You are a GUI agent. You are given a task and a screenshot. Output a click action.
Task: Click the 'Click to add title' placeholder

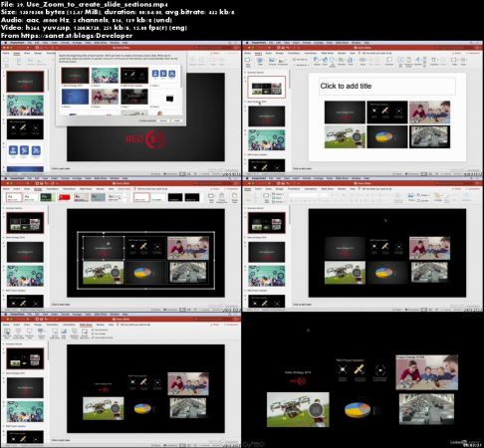[387, 86]
